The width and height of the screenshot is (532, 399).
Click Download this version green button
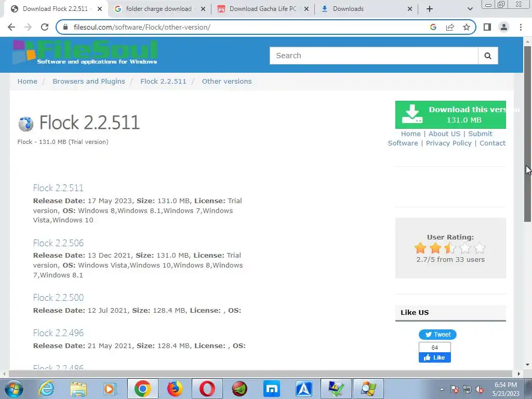(450, 115)
